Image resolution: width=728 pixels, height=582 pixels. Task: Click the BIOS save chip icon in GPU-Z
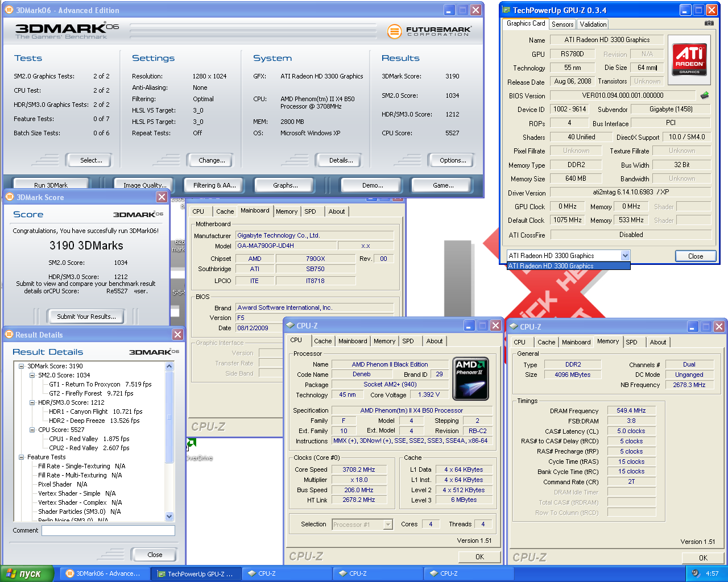705,95
